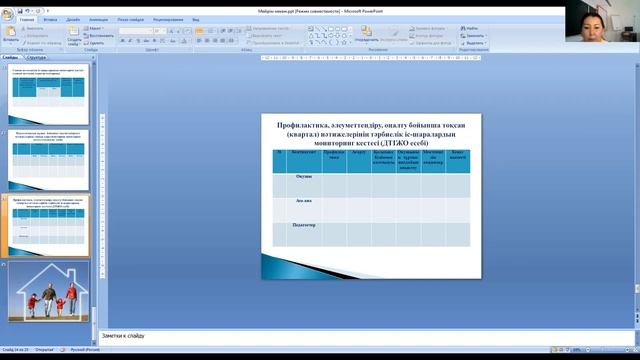Select the Rectangle shape in shapes gallery
Screen dimensions: 640x360
(331, 29)
